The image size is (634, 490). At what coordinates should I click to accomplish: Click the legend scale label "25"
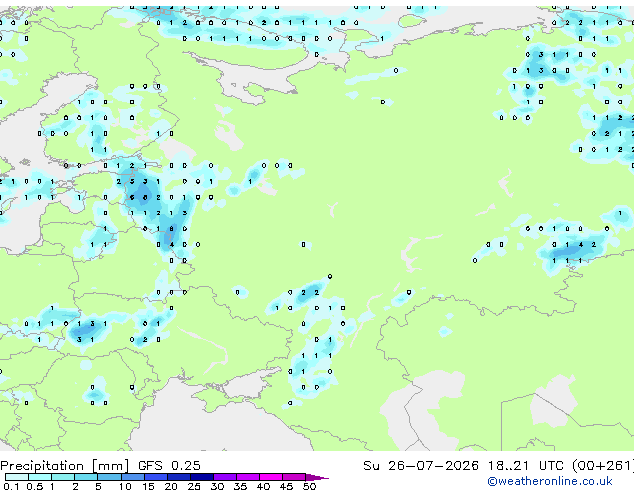pos(194,486)
